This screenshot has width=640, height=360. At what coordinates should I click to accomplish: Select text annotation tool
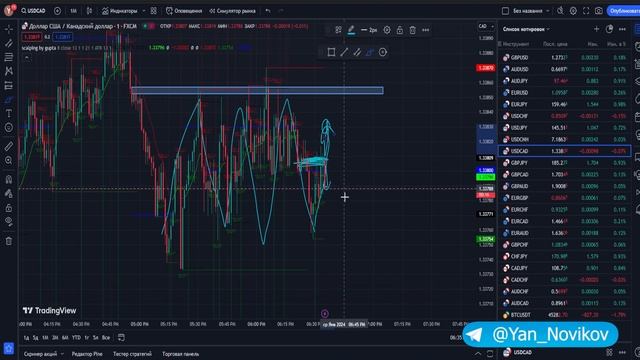pos(9,113)
